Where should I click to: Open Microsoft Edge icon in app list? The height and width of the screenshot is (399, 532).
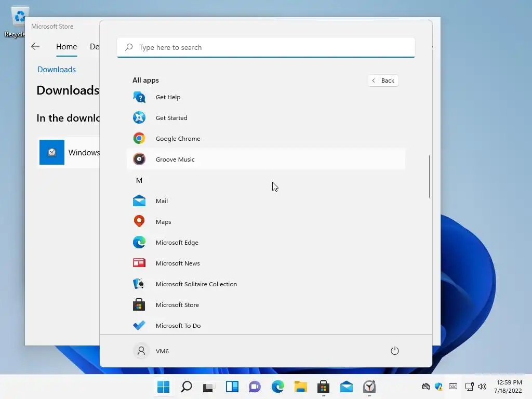coord(139,242)
